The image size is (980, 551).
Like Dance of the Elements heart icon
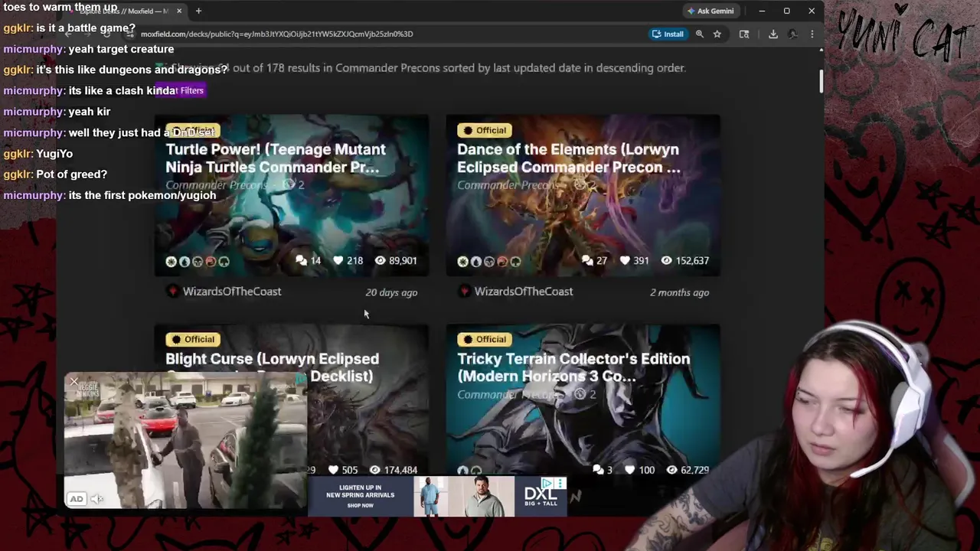[x=625, y=260]
